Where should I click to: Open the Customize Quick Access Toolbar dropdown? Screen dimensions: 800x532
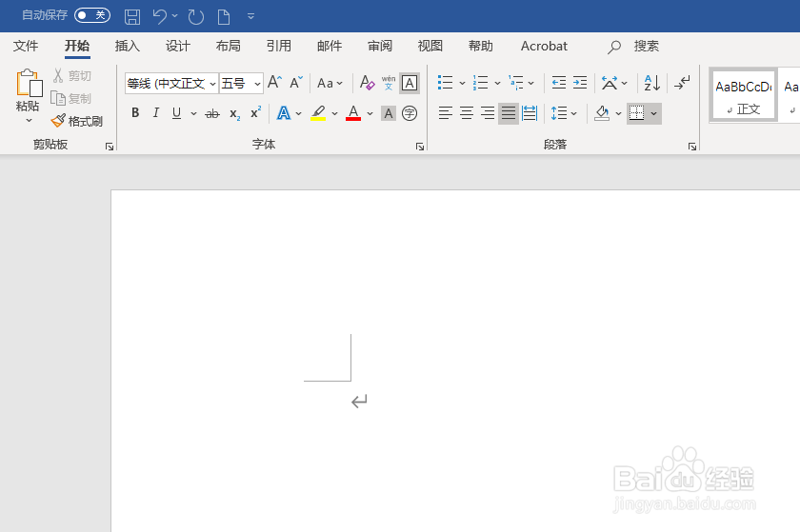[250, 16]
